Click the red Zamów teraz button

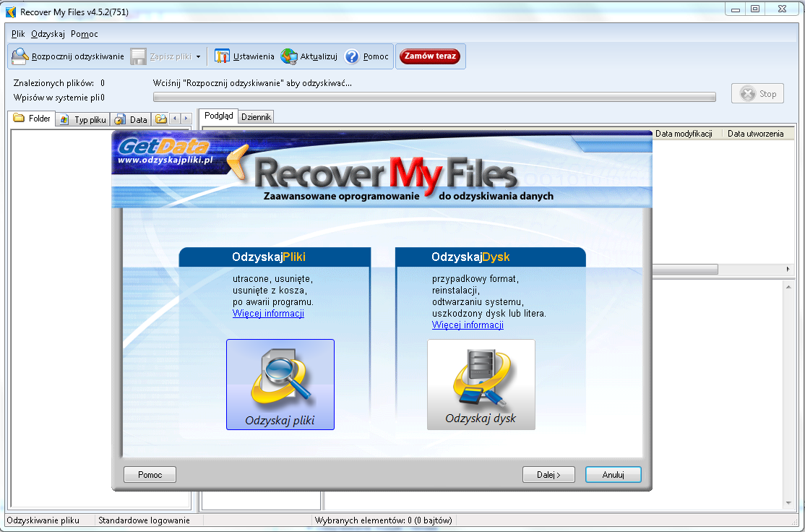(430, 56)
